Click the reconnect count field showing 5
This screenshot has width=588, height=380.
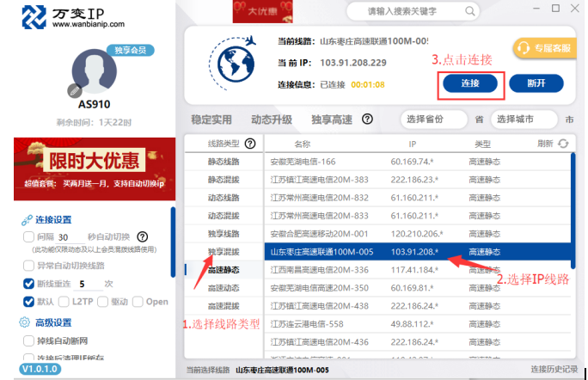tap(90, 284)
